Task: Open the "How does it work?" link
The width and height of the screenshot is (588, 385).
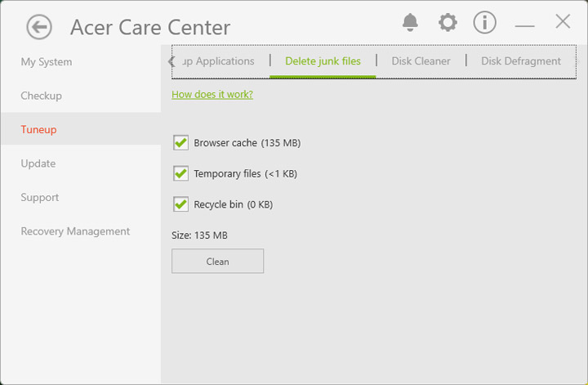Action: (x=212, y=94)
